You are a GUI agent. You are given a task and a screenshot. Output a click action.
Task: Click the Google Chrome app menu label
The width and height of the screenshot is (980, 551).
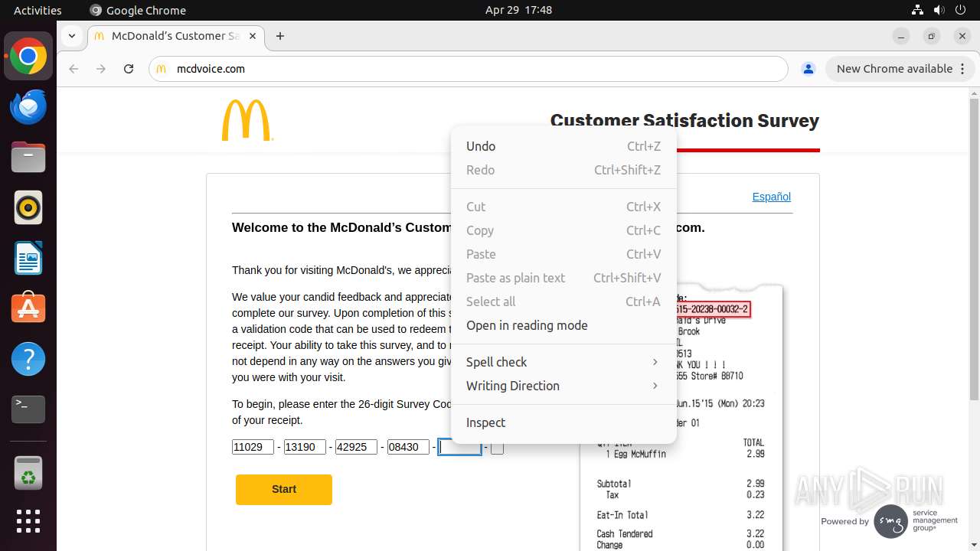pos(138,10)
